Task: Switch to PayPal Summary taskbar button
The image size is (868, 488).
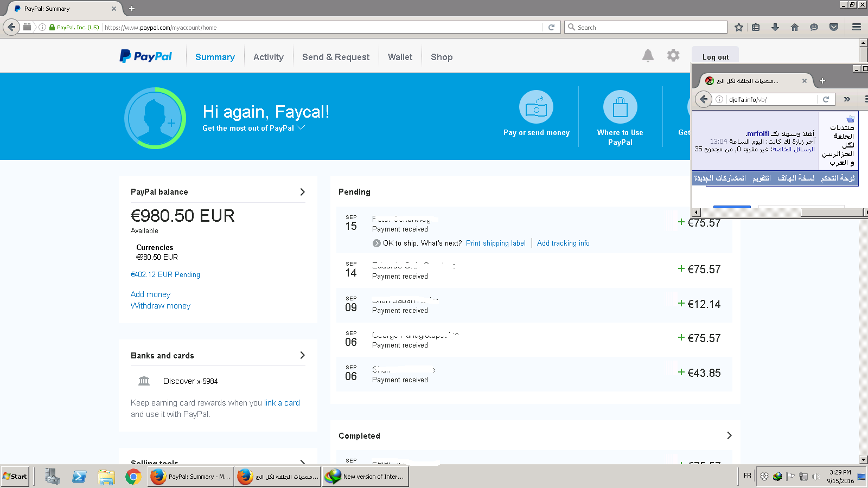Action: coord(190,477)
